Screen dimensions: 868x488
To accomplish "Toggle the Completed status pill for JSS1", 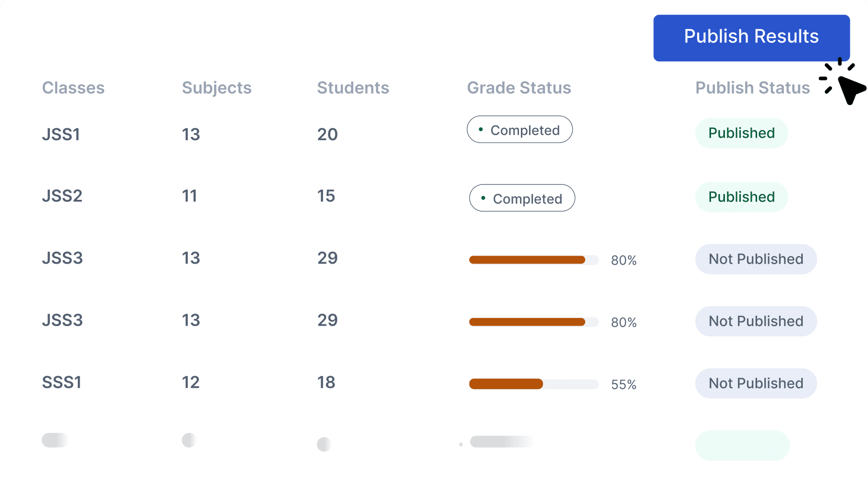I will 519,129.
